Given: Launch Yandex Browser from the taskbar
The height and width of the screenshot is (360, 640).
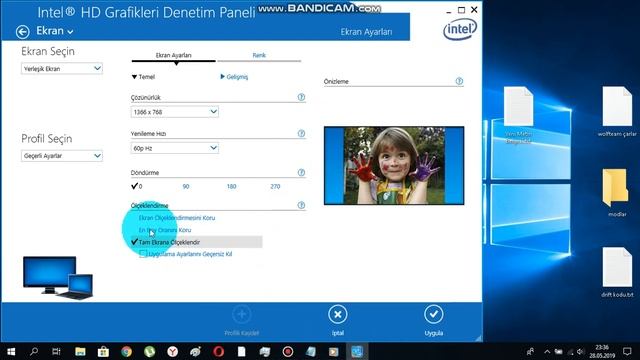Looking at the screenshot, I should 172,351.
